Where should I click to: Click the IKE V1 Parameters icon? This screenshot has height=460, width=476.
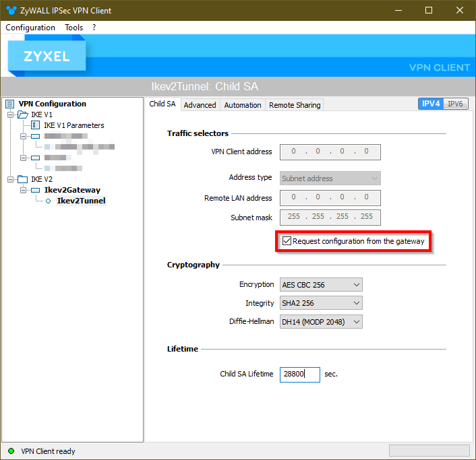[x=35, y=125]
